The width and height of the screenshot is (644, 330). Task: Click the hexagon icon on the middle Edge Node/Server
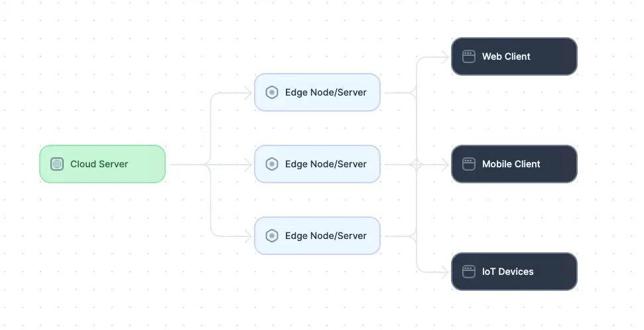pos(271,164)
